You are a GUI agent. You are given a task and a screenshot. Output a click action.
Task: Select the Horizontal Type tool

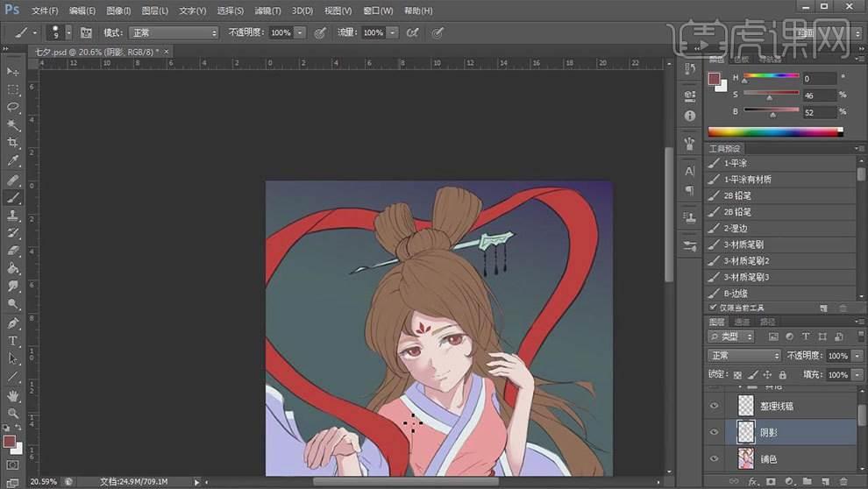pyautogui.click(x=13, y=341)
